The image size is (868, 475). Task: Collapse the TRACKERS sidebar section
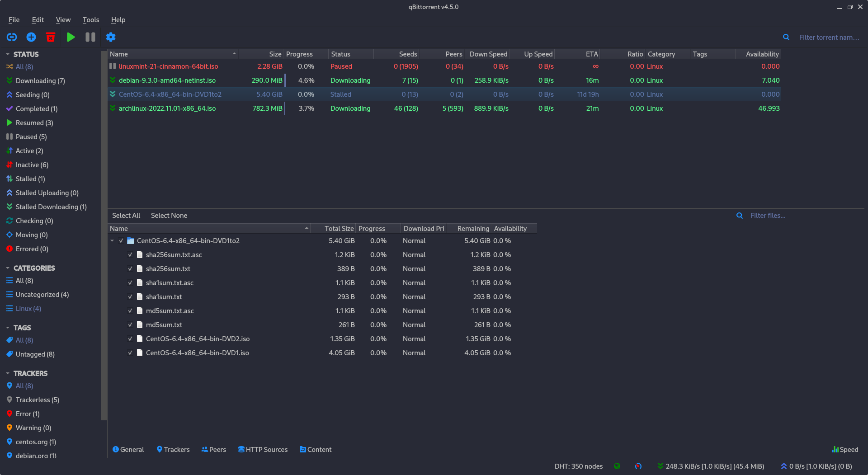(8, 373)
